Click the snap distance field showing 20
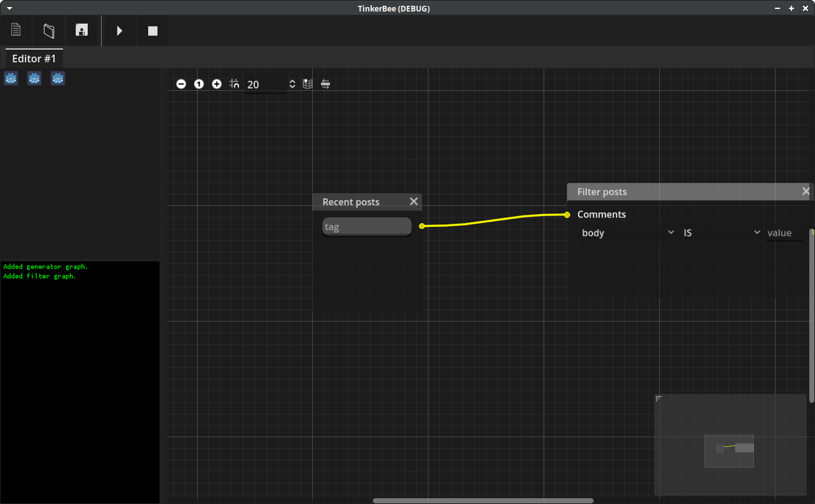This screenshot has height=504, width=815. [x=266, y=85]
